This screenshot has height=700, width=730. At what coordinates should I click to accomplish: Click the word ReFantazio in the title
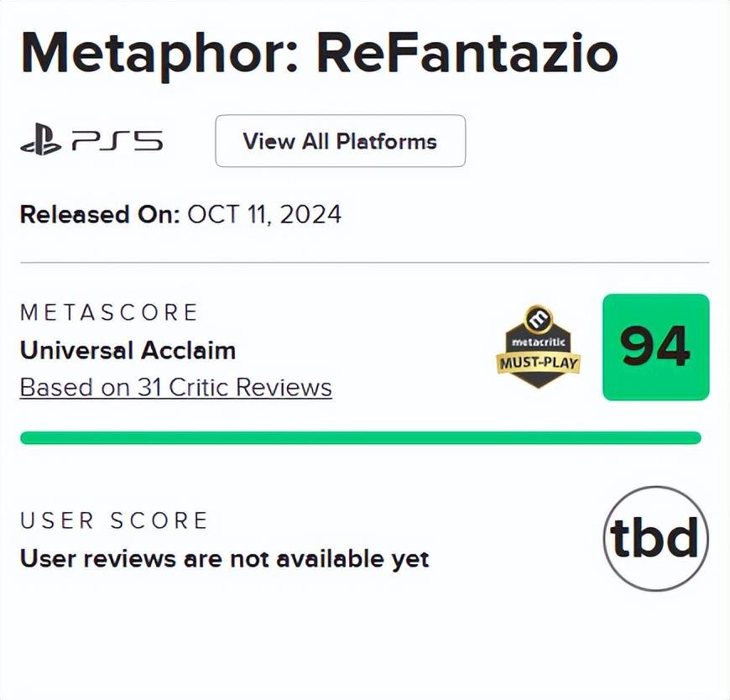point(467,52)
